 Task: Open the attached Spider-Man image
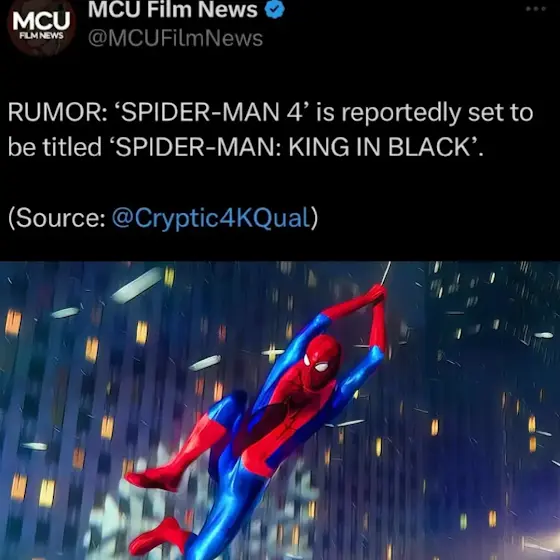280,411
